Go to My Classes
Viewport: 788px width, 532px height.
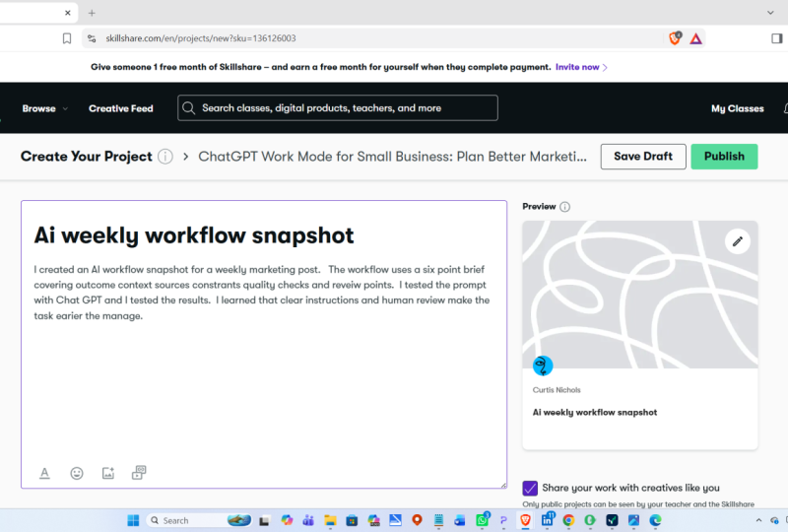coord(737,108)
